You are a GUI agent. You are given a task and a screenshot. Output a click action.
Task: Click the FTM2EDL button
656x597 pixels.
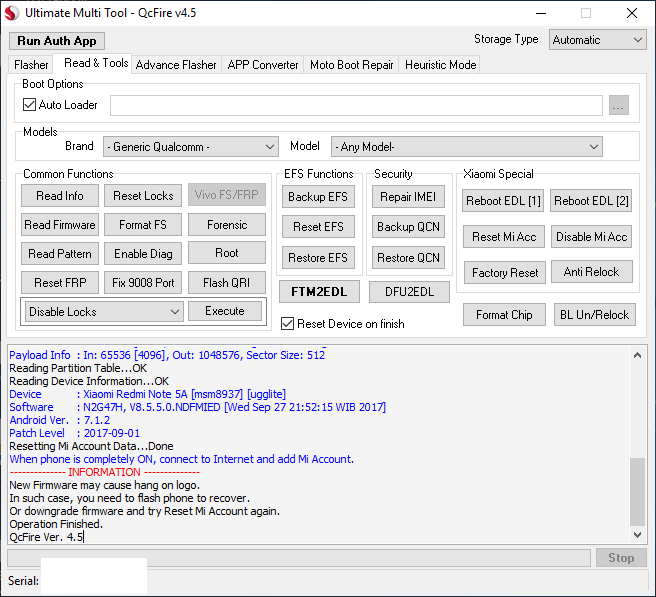[319, 292]
